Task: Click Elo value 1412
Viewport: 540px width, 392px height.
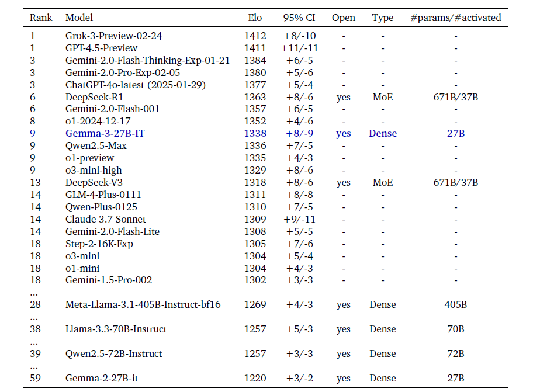Action: point(255,36)
